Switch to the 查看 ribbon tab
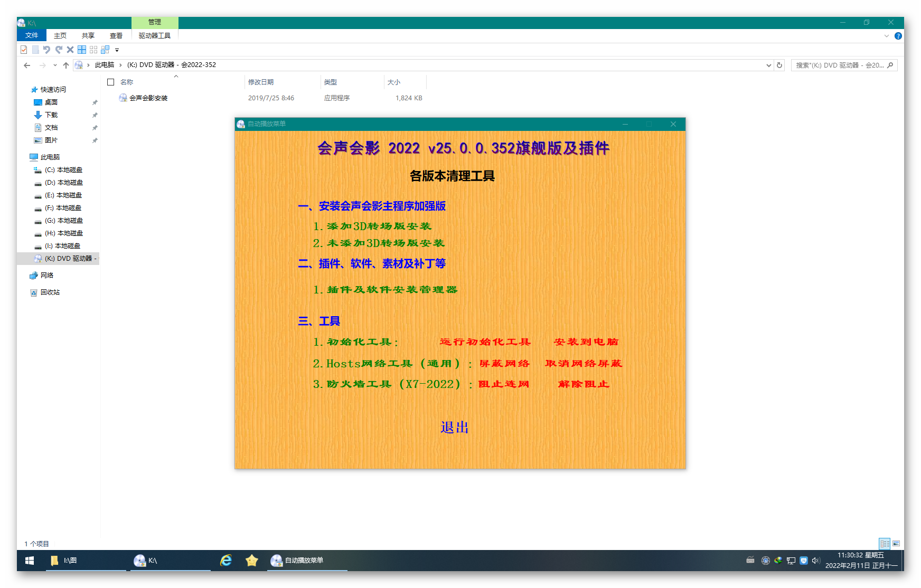This screenshot has width=921, height=588. pos(116,35)
